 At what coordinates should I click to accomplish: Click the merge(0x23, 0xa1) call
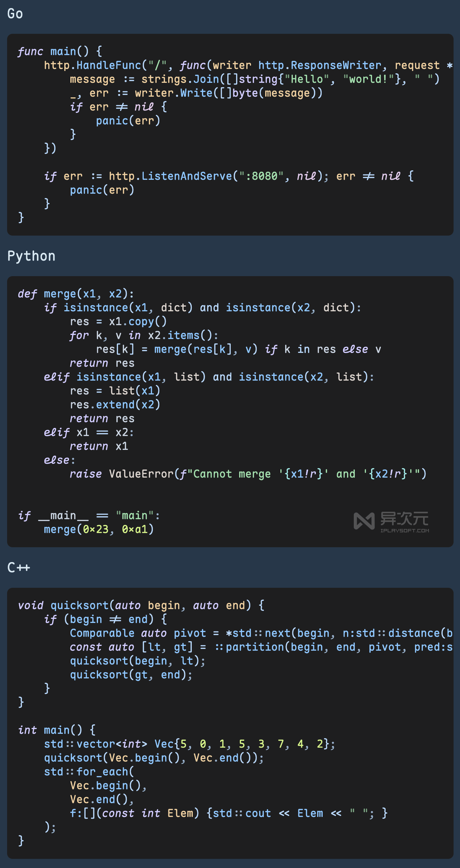(x=99, y=529)
